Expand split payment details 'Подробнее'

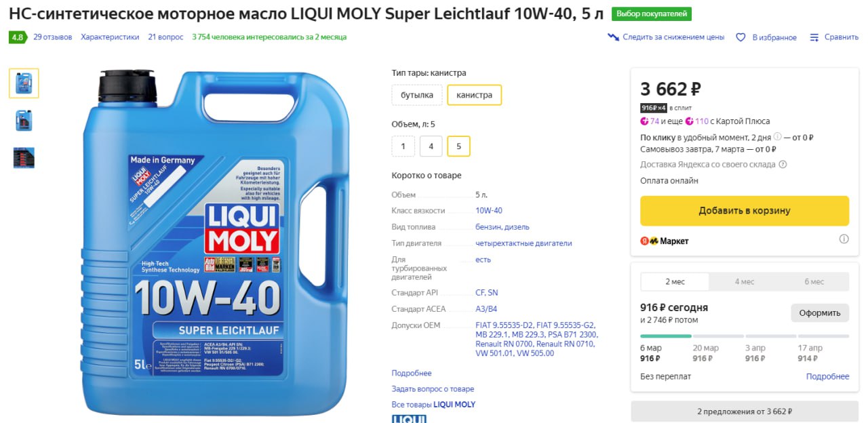click(x=827, y=376)
